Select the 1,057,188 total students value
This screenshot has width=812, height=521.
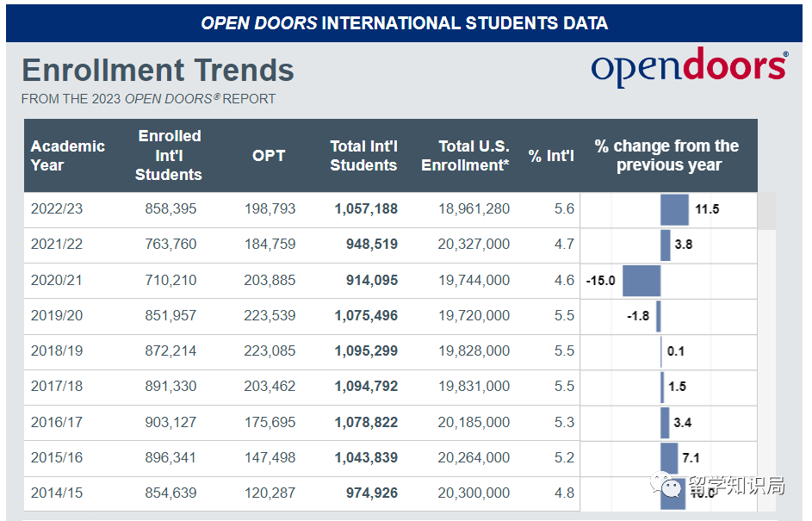pyautogui.click(x=366, y=209)
